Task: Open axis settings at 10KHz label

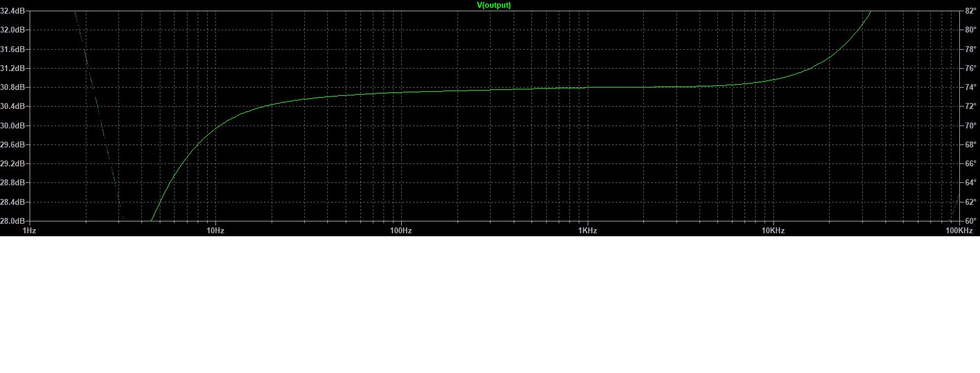Action: (x=773, y=230)
